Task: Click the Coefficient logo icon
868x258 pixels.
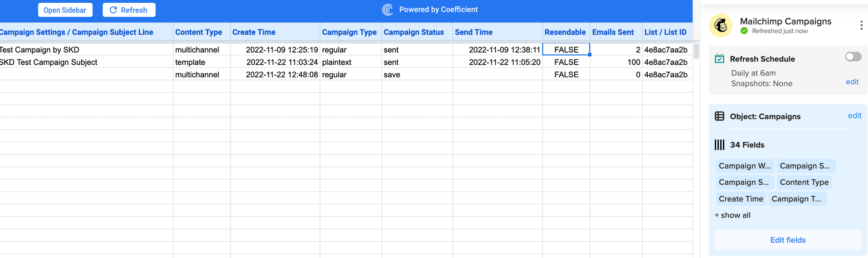Action: pyautogui.click(x=387, y=10)
